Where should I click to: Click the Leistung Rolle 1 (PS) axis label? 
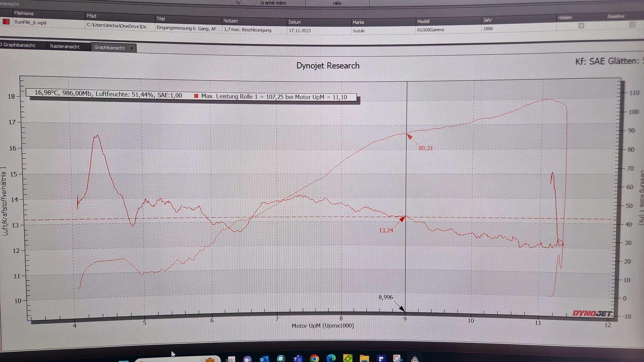[641, 197]
